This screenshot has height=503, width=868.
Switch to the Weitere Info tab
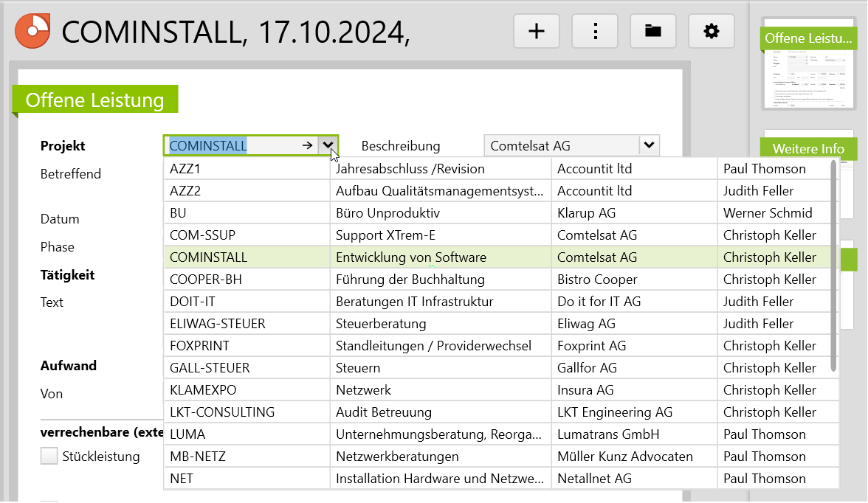click(807, 149)
